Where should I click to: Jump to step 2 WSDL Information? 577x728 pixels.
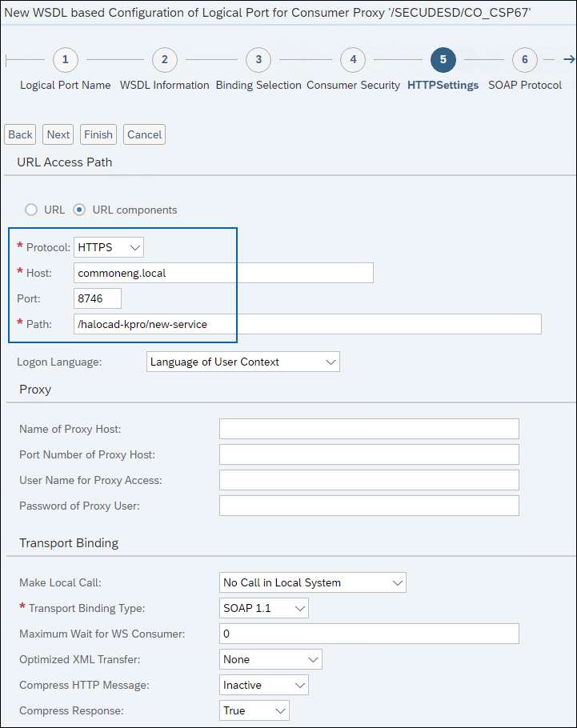(165, 59)
